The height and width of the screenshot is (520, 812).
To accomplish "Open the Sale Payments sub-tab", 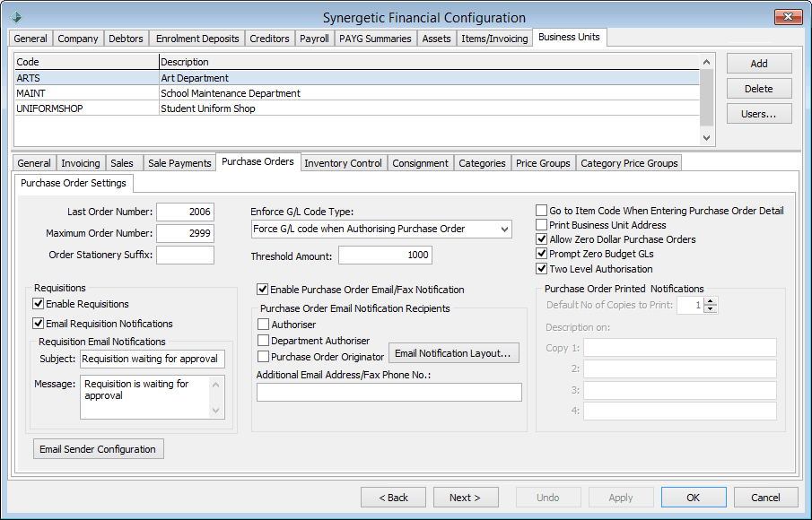I will (x=179, y=163).
